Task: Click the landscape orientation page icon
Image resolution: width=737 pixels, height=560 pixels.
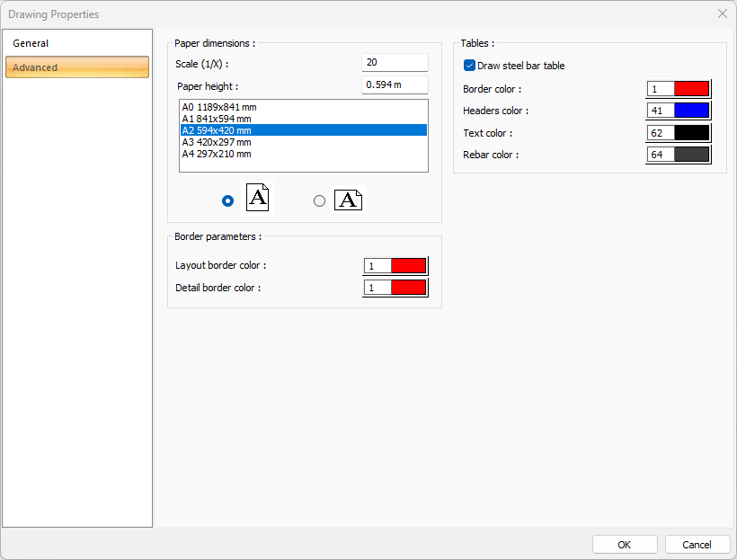Action: click(x=348, y=200)
